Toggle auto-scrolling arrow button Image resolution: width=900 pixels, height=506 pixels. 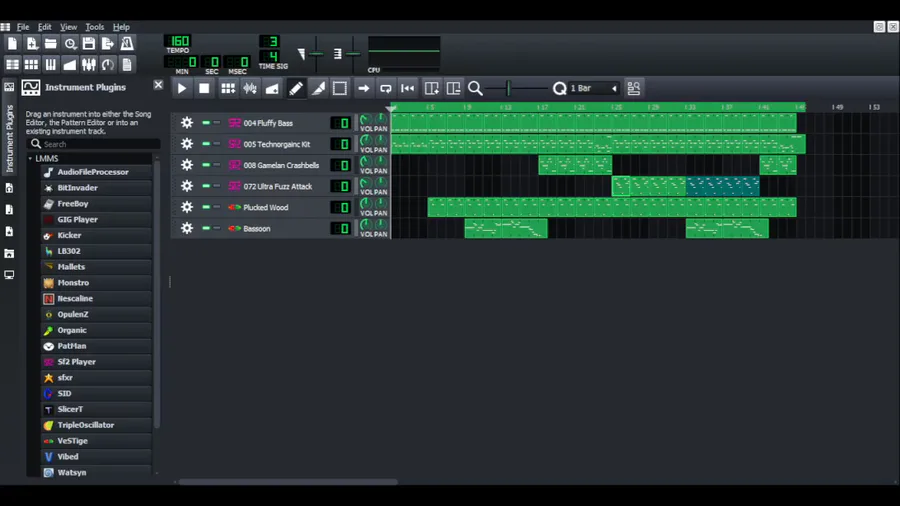click(363, 88)
